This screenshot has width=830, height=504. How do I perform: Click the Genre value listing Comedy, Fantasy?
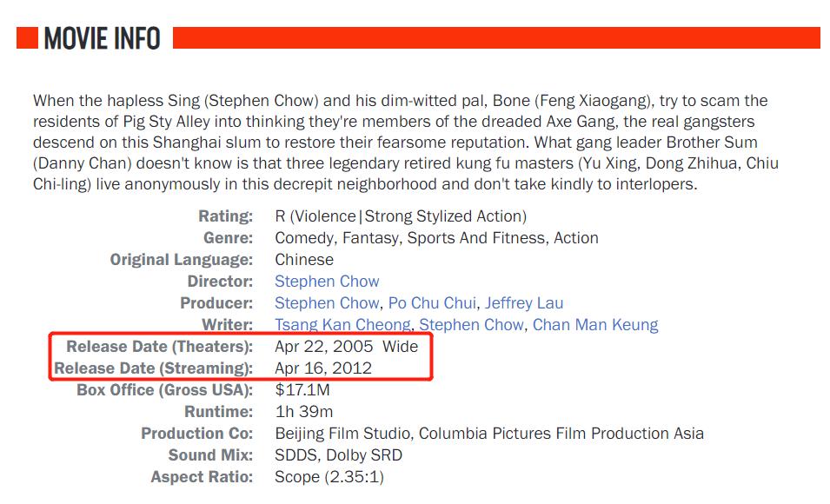[x=436, y=238]
